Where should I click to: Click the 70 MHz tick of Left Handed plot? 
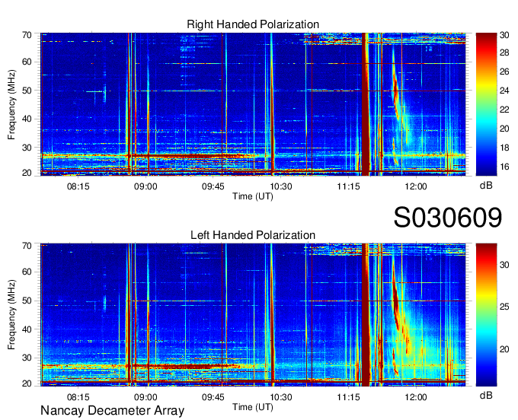pyautogui.click(x=27, y=246)
